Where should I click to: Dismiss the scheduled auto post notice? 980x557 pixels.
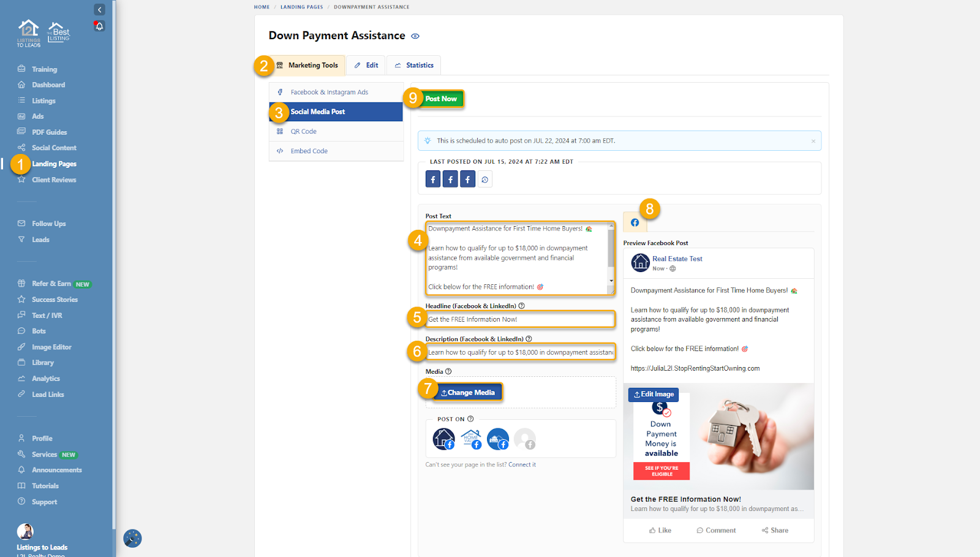tap(813, 142)
